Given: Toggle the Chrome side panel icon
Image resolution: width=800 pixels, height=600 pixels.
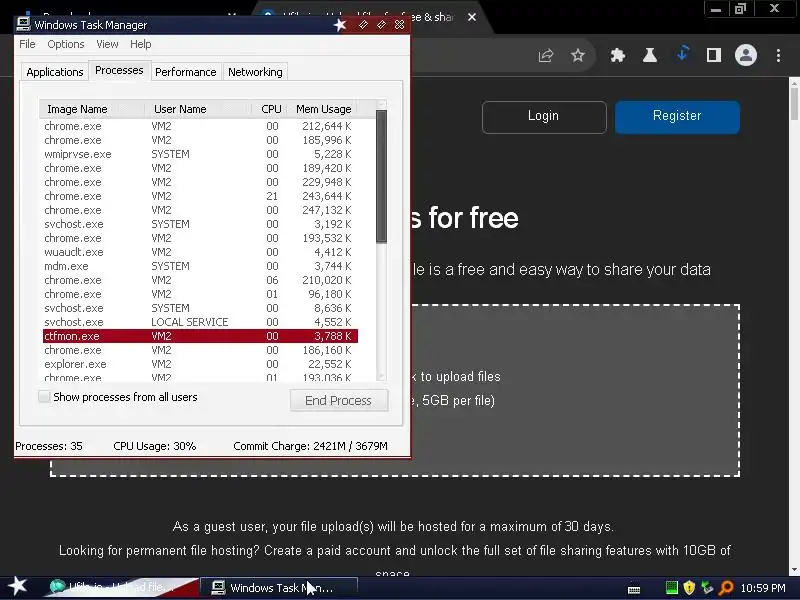Looking at the screenshot, I should (714, 55).
